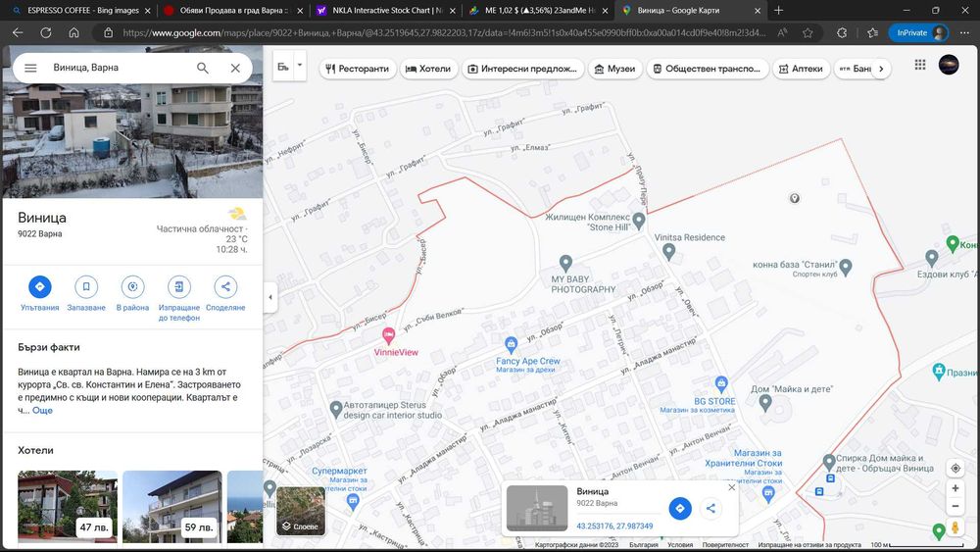Select the Ресторанти category chip

click(x=358, y=70)
